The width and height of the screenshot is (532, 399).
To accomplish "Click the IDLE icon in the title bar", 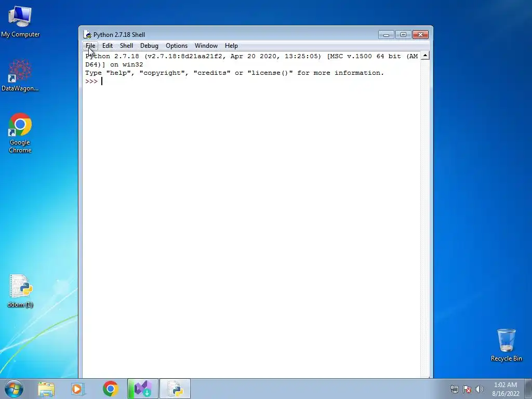I will (87, 35).
